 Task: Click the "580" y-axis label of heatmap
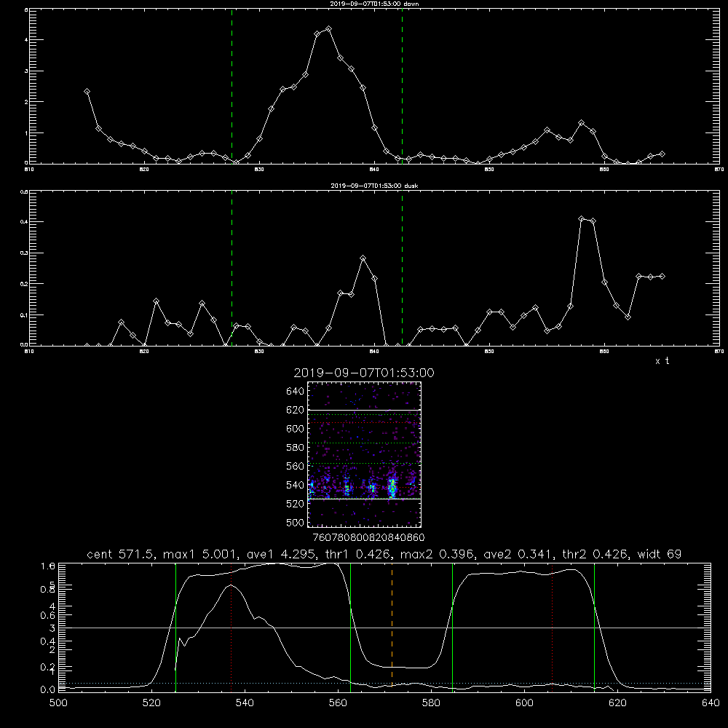tap(296, 448)
